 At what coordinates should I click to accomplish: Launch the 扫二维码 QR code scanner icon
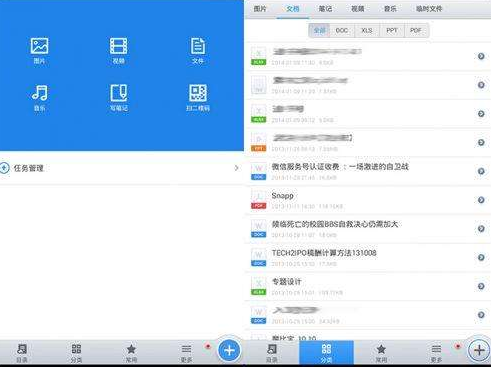click(198, 97)
